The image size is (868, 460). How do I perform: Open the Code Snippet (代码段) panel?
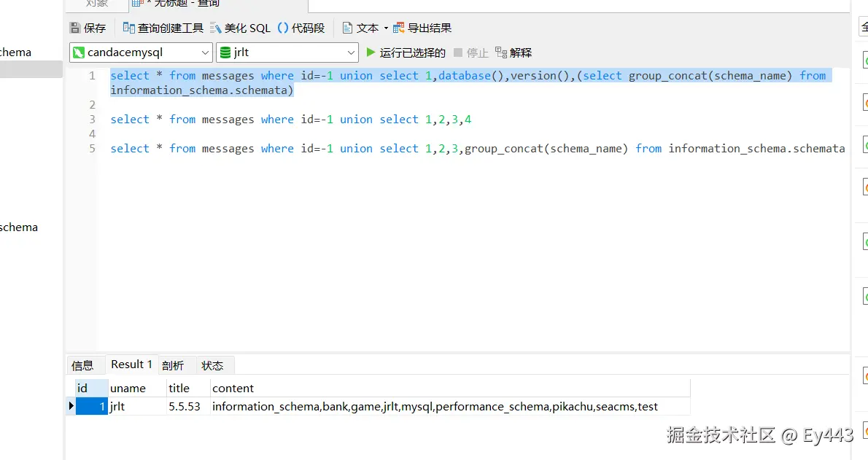pos(301,28)
